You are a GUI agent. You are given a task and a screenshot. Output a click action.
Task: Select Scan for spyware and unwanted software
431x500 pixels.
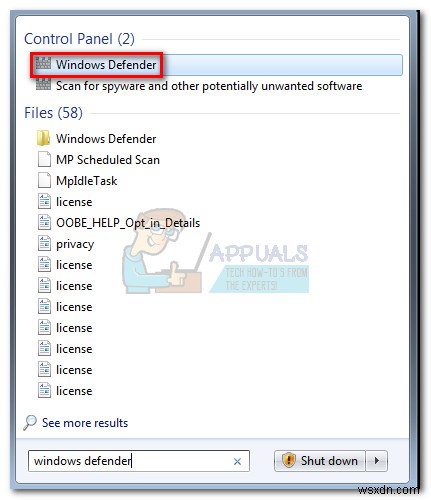click(209, 86)
